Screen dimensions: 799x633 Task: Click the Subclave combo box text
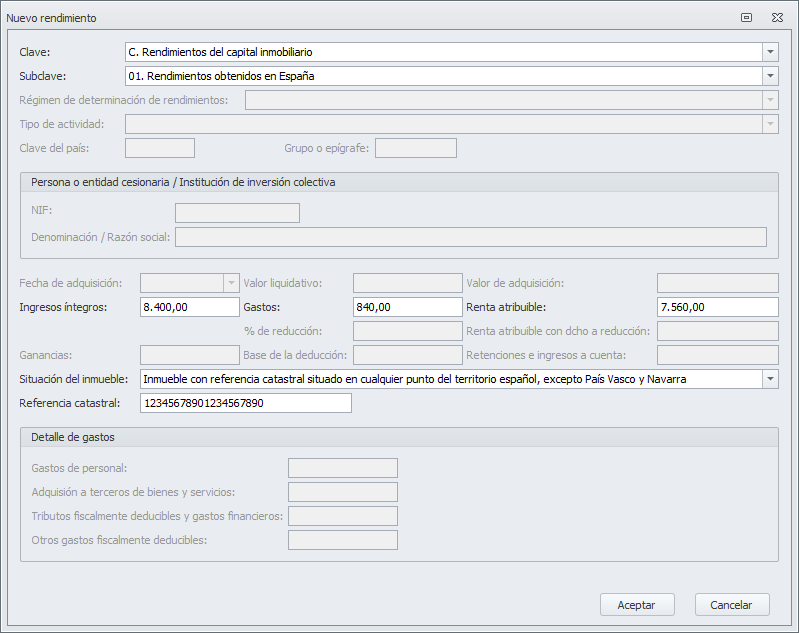point(442,76)
